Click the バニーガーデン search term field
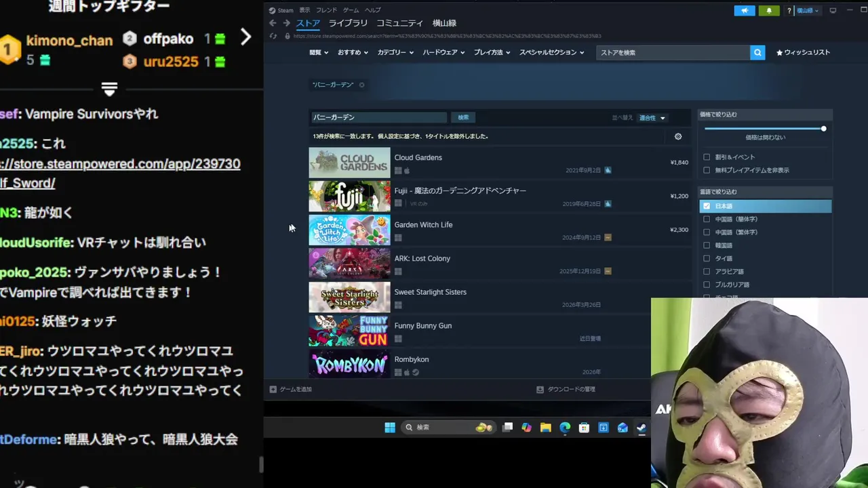Image resolution: width=868 pixels, height=488 pixels. pos(378,117)
